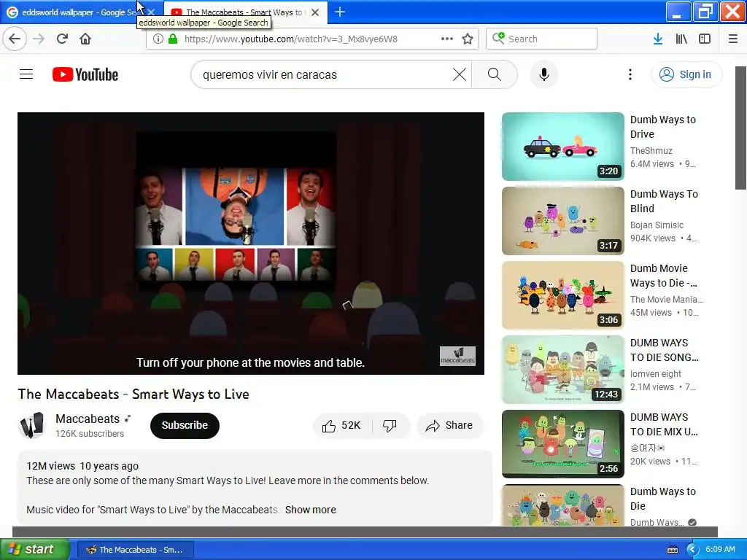Open DUMB WAYS TO DIE MIX thumbnail
The width and height of the screenshot is (747, 560).
(563, 444)
